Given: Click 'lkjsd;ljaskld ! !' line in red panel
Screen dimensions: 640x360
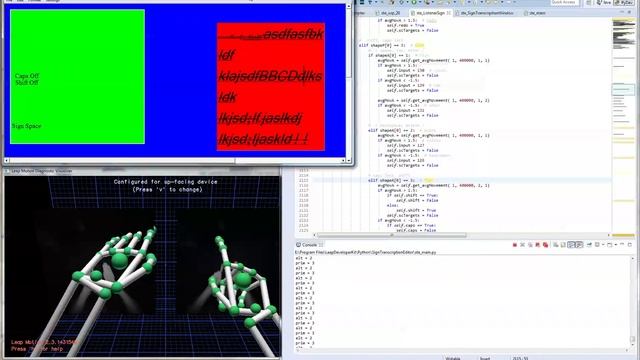Looking at the screenshot, I should coord(263,139).
